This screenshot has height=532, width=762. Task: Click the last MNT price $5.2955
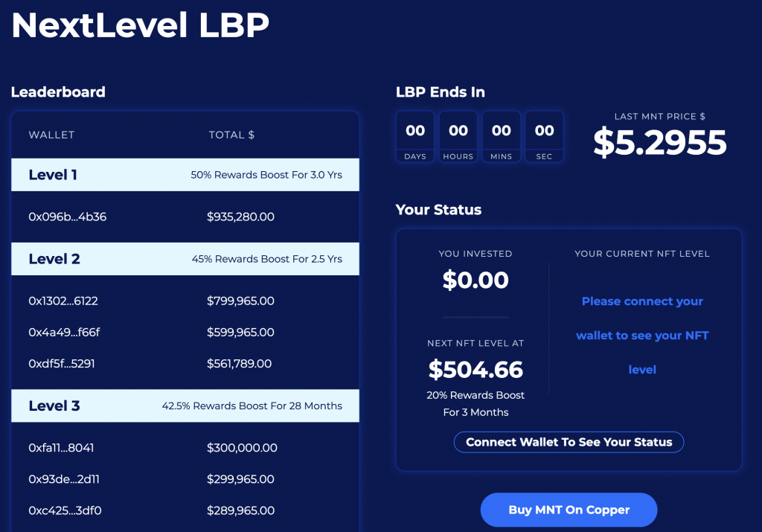[x=660, y=143]
